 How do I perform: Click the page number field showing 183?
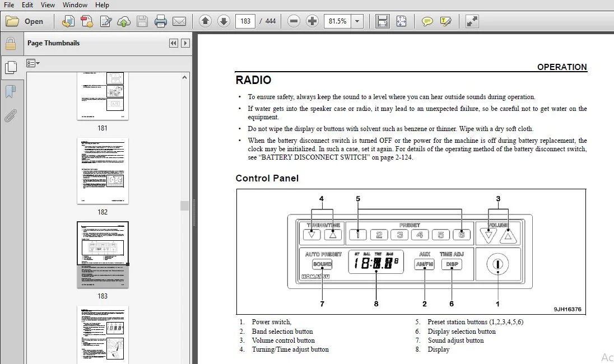245,21
